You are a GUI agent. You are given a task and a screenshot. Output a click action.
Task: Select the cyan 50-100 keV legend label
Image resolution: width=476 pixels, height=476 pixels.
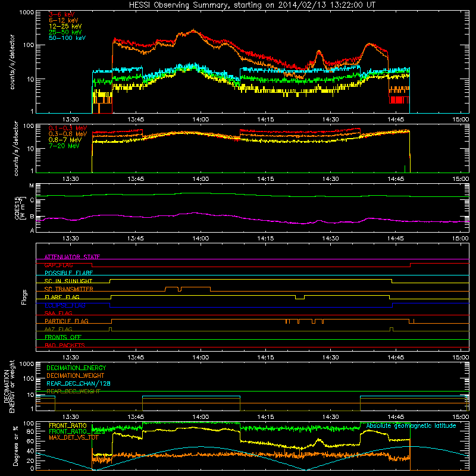67,37
